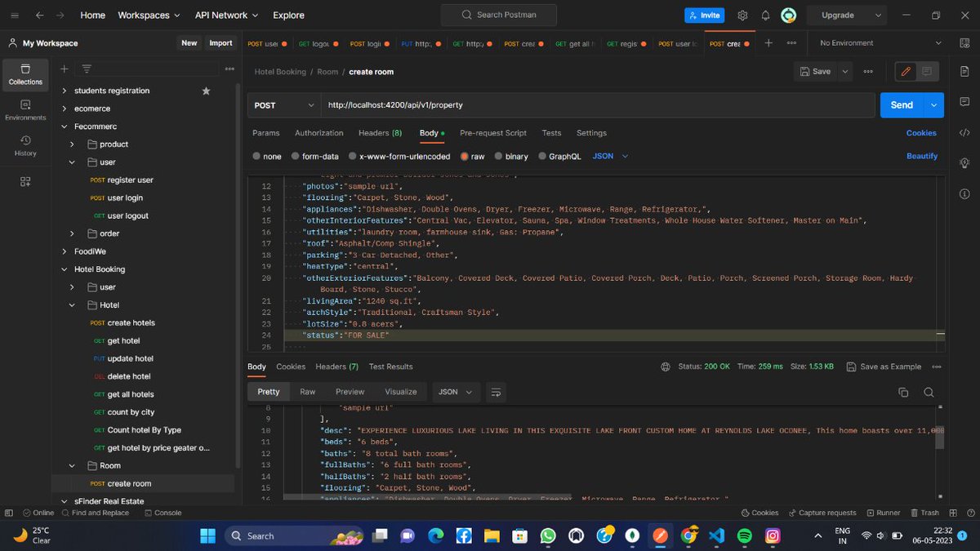Open Find and Replace in status bar
The height and width of the screenshot is (551, 980).
point(95,513)
